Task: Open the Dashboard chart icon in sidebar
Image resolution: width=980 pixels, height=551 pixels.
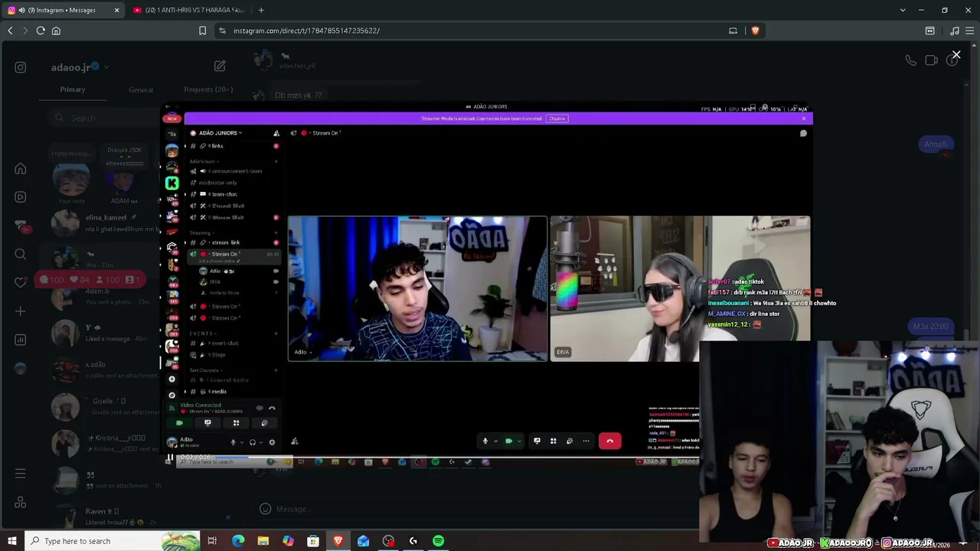Action: (x=21, y=340)
